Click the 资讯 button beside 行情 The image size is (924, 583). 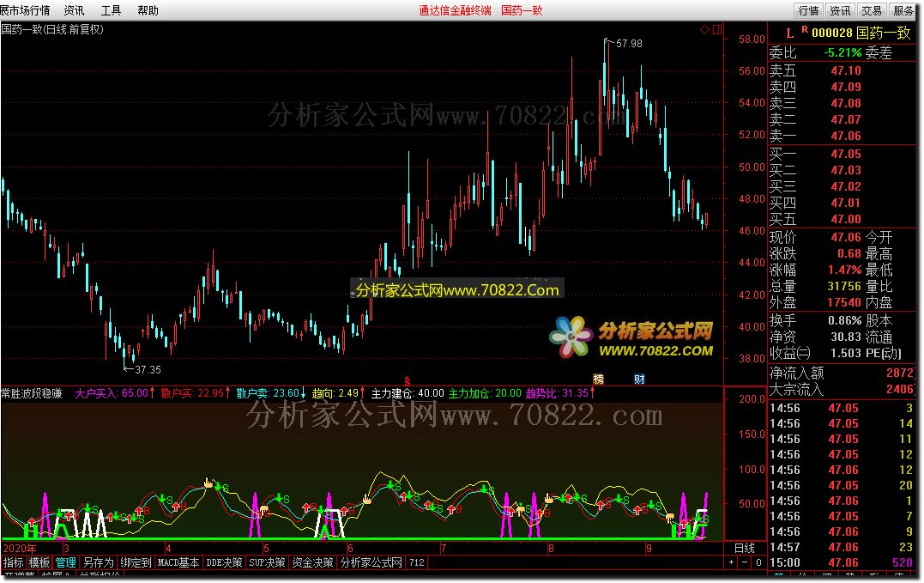(x=840, y=10)
